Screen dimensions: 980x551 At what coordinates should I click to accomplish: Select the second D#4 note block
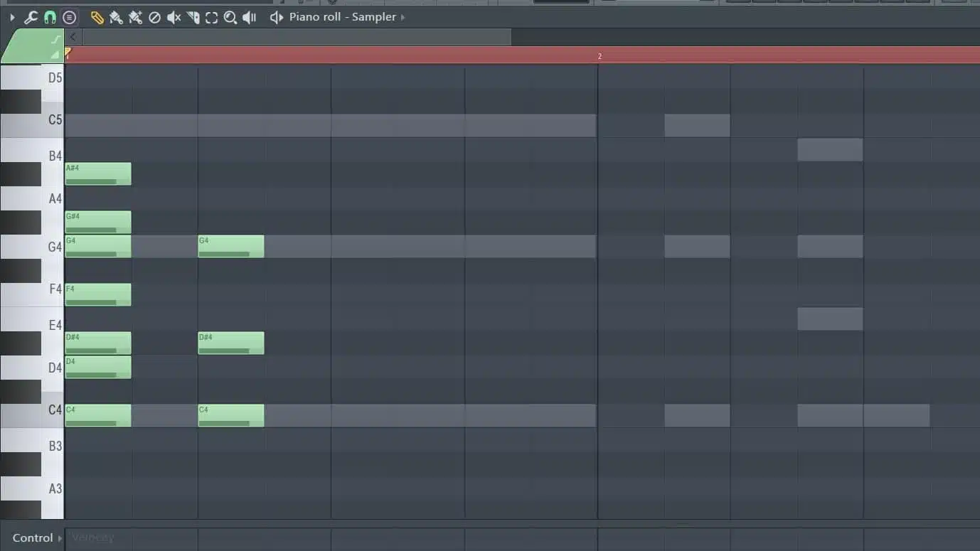(231, 343)
